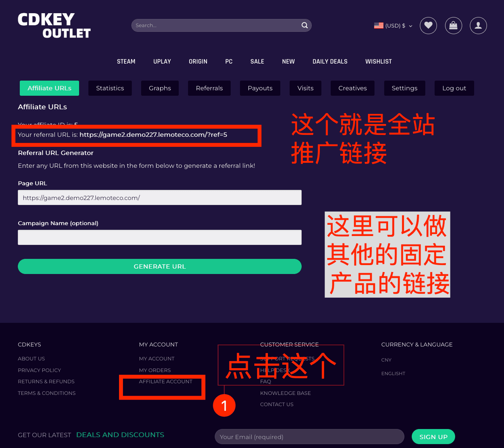
Task: Click the CDKEY OUTLET logo
Action: pyautogui.click(x=54, y=26)
